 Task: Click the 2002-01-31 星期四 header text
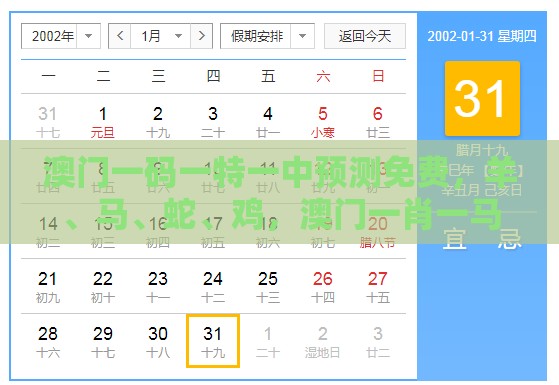482,36
